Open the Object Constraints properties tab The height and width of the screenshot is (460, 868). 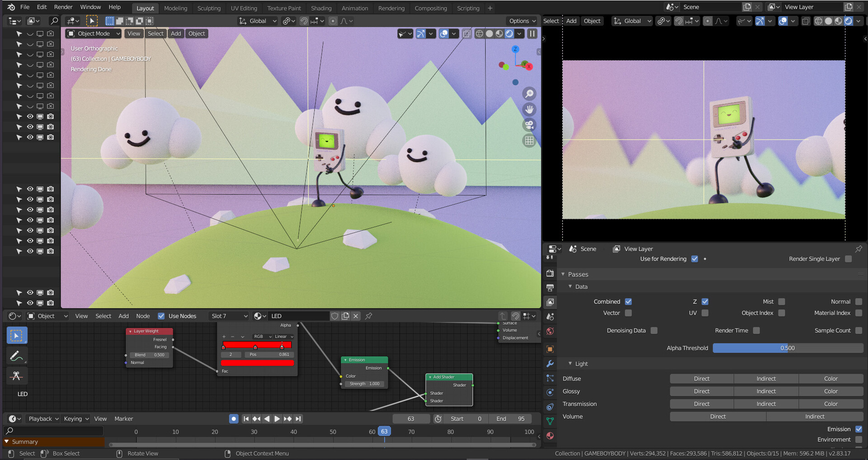pyautogui.click(x=550, y=407)
